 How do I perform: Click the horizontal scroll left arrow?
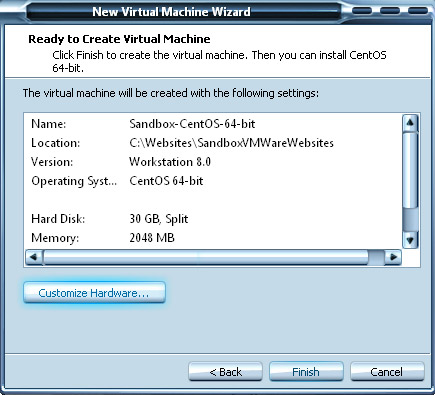tap(34, 257)
